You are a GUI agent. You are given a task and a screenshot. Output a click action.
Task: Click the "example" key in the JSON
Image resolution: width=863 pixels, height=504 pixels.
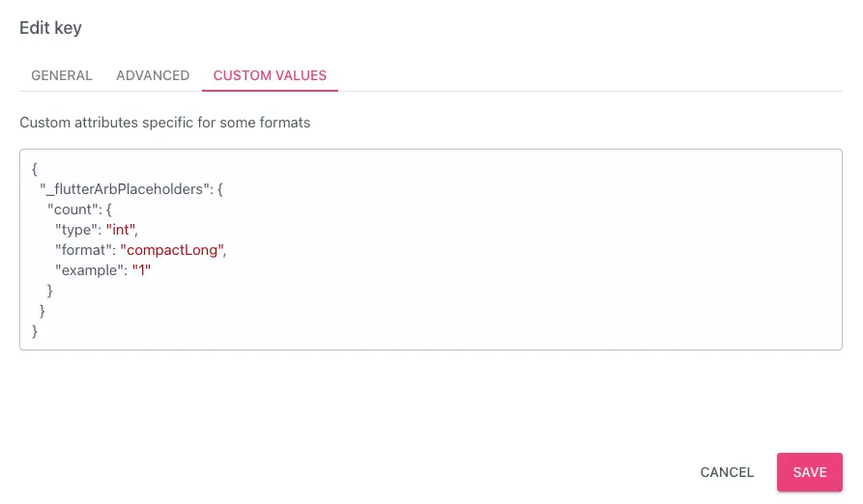click(90, 270)
